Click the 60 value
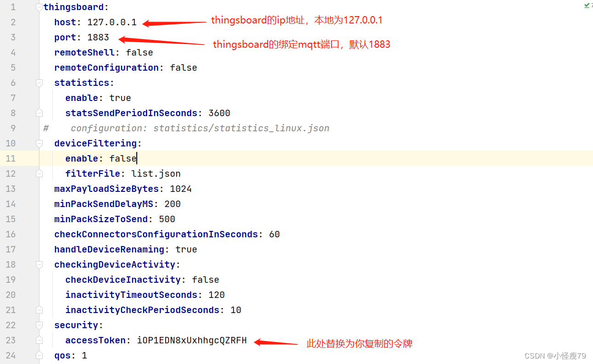The height and width of the screenshot is (364, 593). click(x=274, y=235)
